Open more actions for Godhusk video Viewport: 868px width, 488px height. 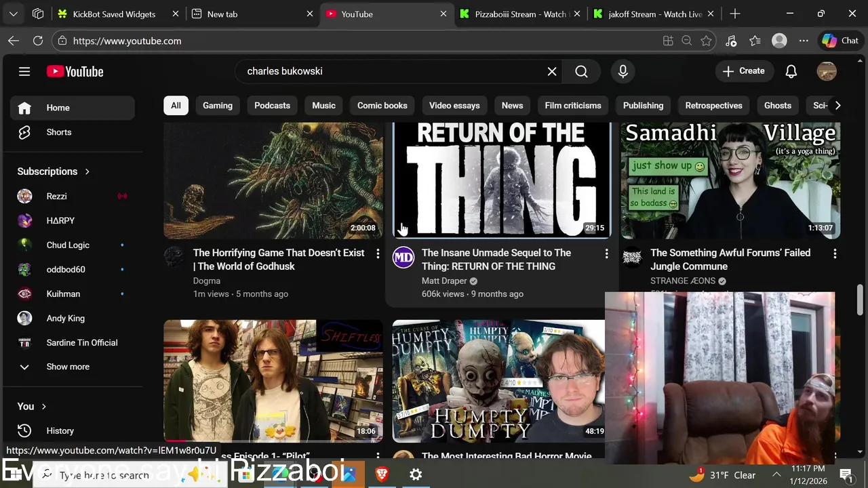coord(378,253)
